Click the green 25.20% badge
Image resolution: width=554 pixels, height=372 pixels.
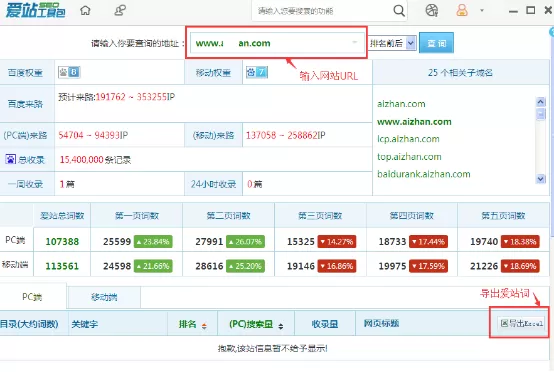click(x=245, y=266)
